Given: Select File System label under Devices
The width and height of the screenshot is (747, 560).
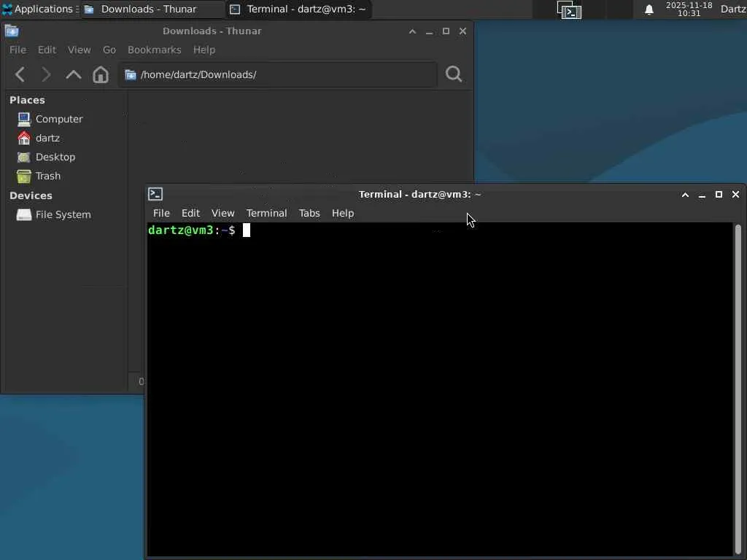Looking at the screenshot, I should coord(63,215).
